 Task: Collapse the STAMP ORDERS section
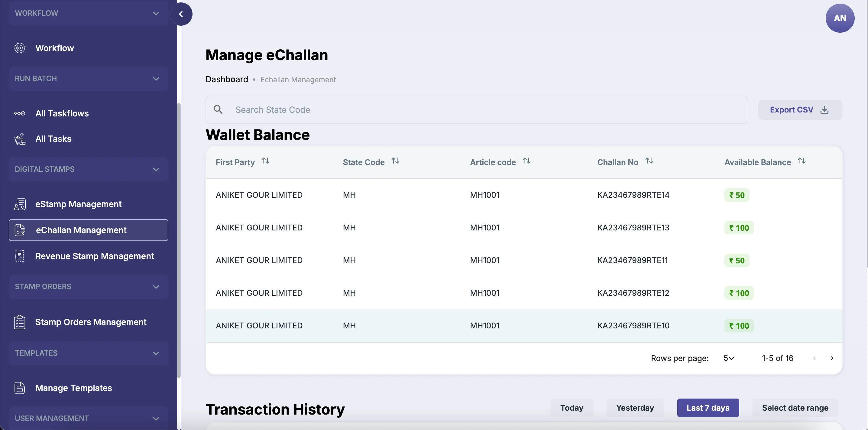click(x=88, y=287)
